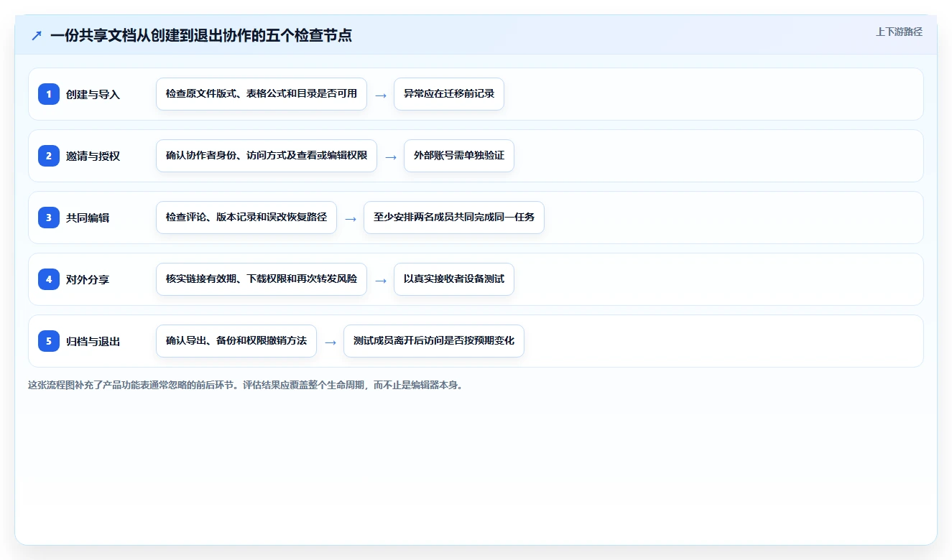952x560 pixels.
Task: Select the flowchart title 一份共享文档从创建到退出协作的五个检查节点
Action: coord(201,35)
